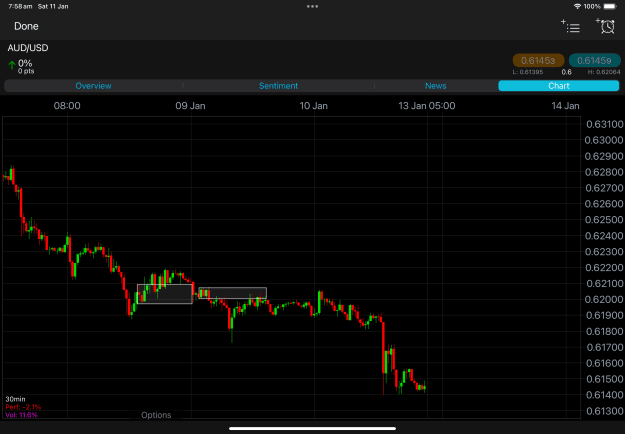Tap the 0.61400 price axis label
The image size is (625, 434).
click(604, 395)
